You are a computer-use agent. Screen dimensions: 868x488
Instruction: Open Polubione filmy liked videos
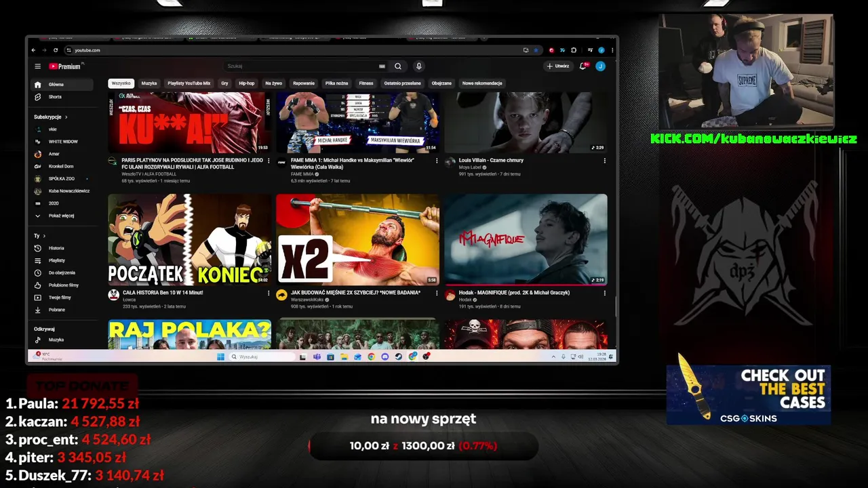click(x=62, y=285)
